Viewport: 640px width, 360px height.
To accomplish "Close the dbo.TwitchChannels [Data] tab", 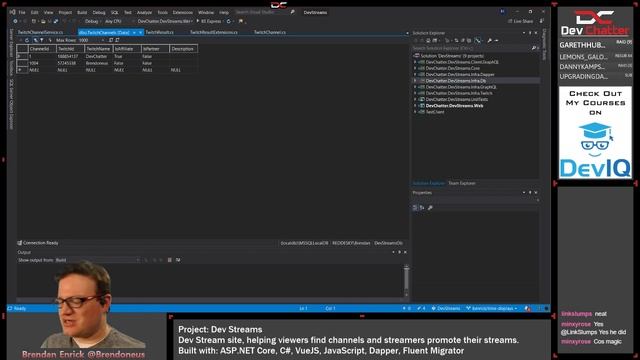I will (140, 32).
